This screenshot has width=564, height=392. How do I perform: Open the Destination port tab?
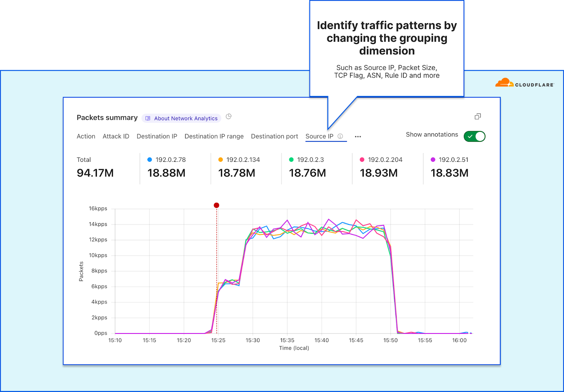274,136
